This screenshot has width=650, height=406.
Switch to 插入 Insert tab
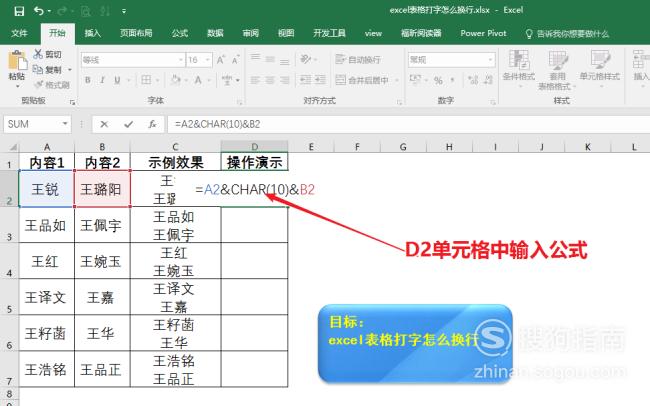92,33
